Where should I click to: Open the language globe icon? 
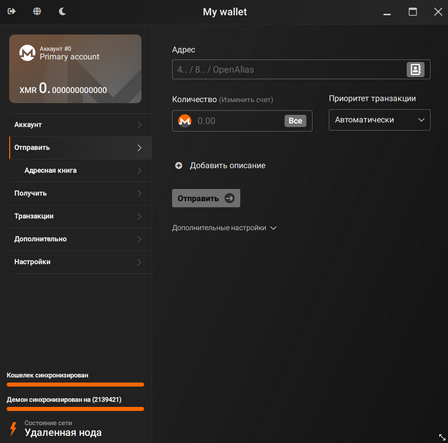(x=37, y=11)
